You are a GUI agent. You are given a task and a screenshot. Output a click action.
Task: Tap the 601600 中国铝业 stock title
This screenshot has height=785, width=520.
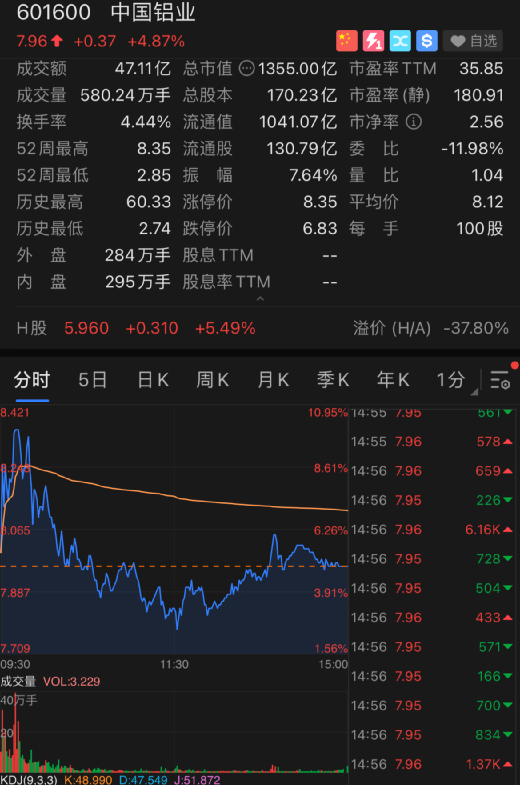(106, 13)
